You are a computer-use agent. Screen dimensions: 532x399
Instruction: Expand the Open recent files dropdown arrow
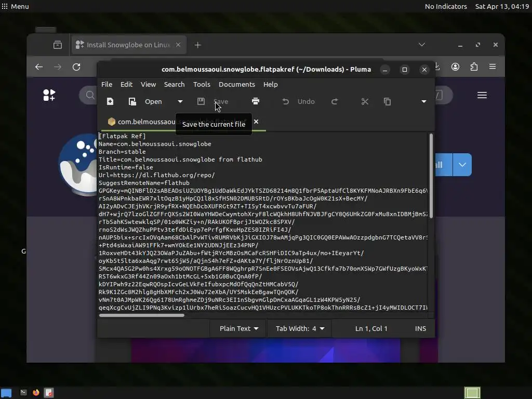[x=180, y=101]
